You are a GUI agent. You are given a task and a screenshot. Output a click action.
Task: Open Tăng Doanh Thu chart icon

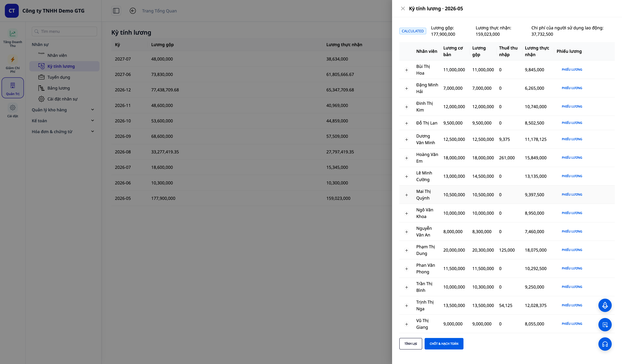tap(13, 33)
